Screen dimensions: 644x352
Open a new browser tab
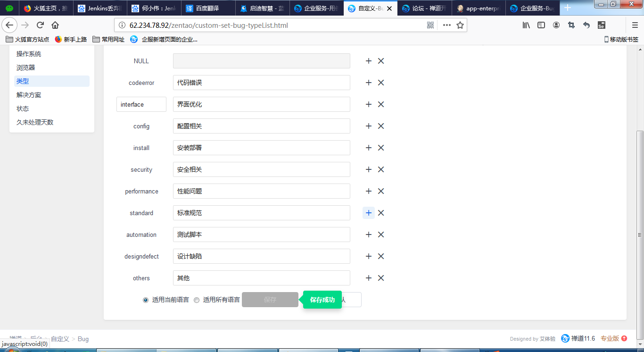click(x=568, y=8)
